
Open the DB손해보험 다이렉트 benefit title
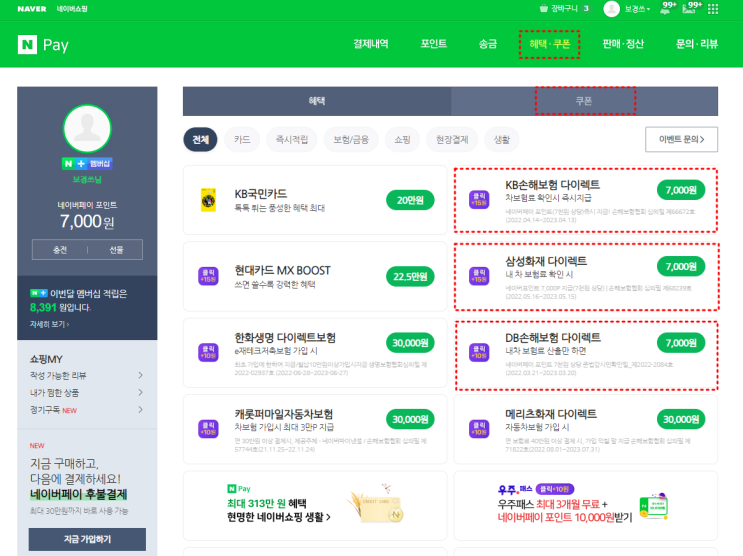553,337
